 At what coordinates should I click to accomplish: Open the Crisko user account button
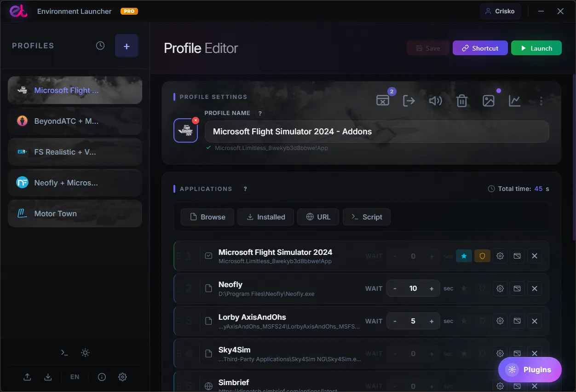(x=501, y=11)
